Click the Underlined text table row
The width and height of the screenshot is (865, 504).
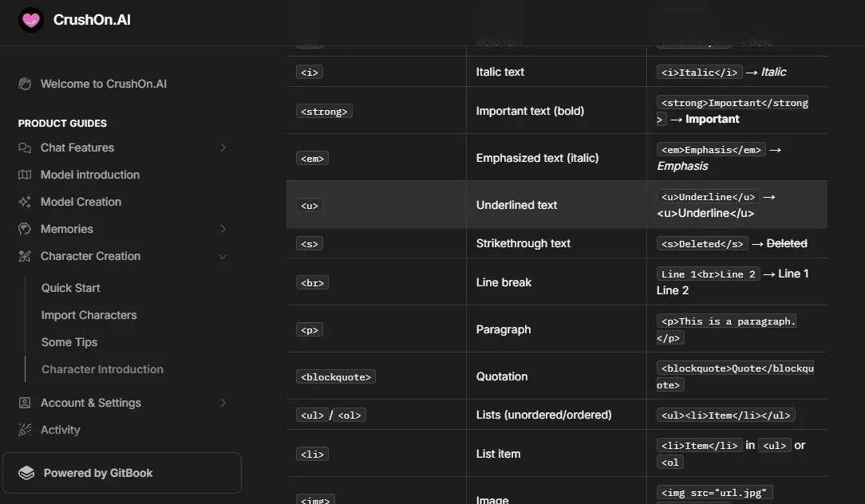click(516, 205)
